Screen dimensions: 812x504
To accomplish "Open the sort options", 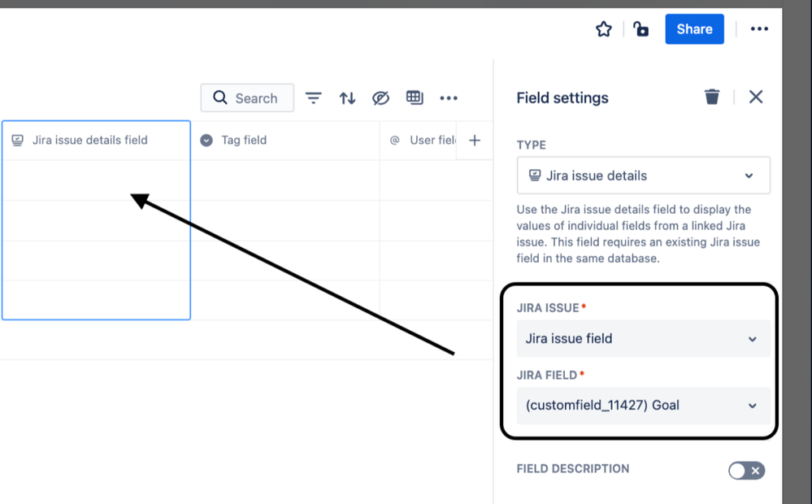I will pyautogui.click(x=347, y=98).
